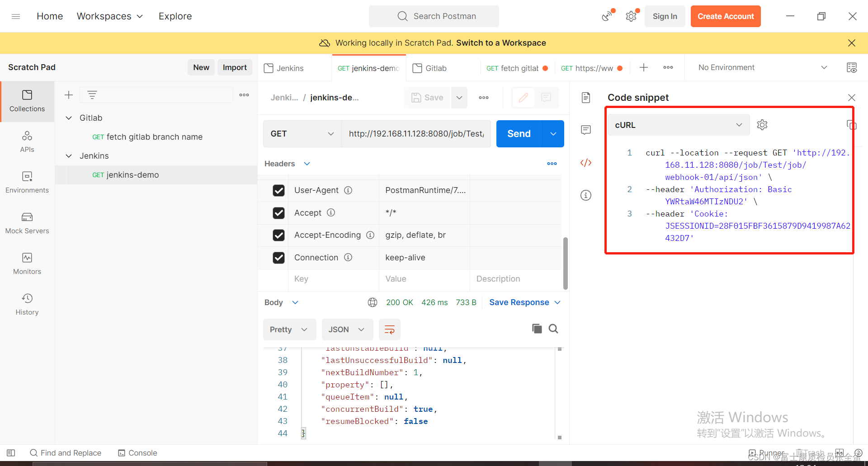Click the comment mode icon beside the pencil
The height and width of the screenshot is (466, 868).
(x=546, y=98)
